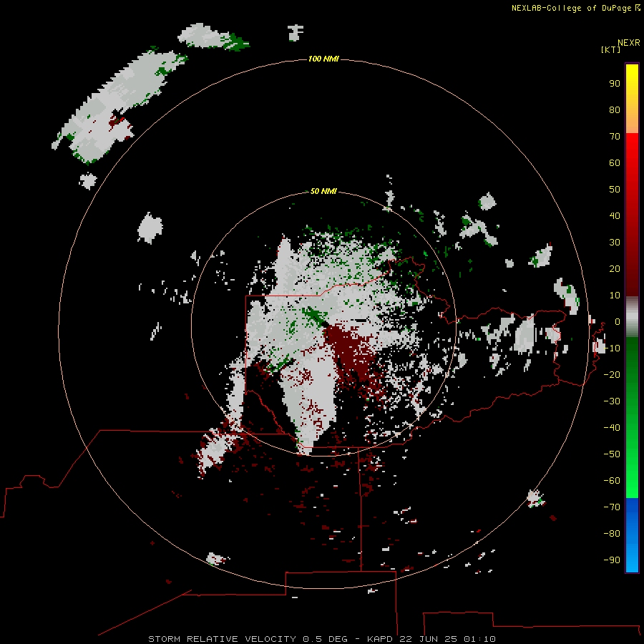Click the KAPD 22 JUN 25 01:10 timestamp
644x644 pixels.
(x=431, y=639)
